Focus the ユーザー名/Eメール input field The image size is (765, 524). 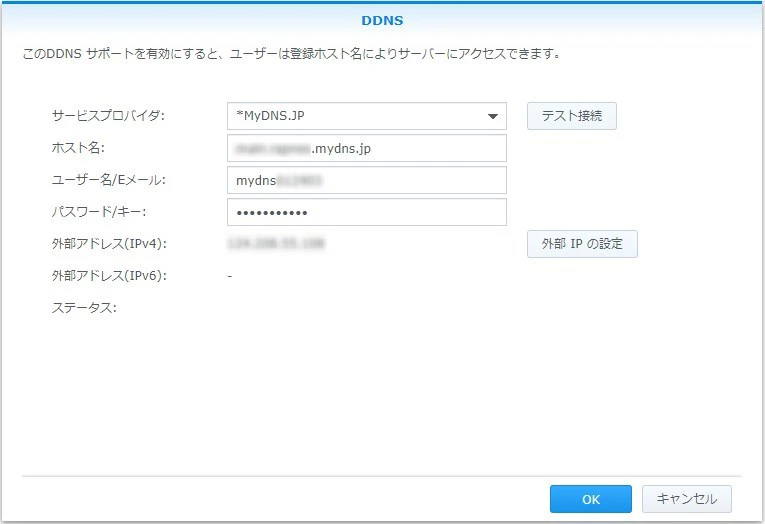pyautogui.click(x=366, y=180)
